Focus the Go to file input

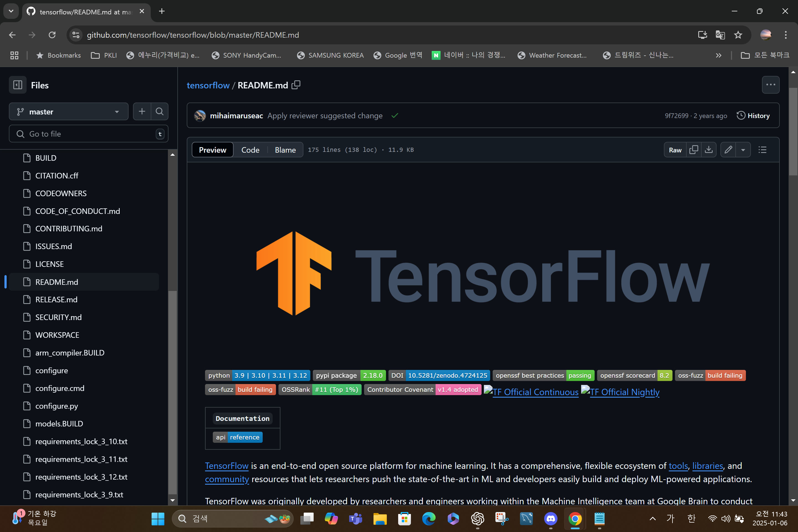pos(89,134)
